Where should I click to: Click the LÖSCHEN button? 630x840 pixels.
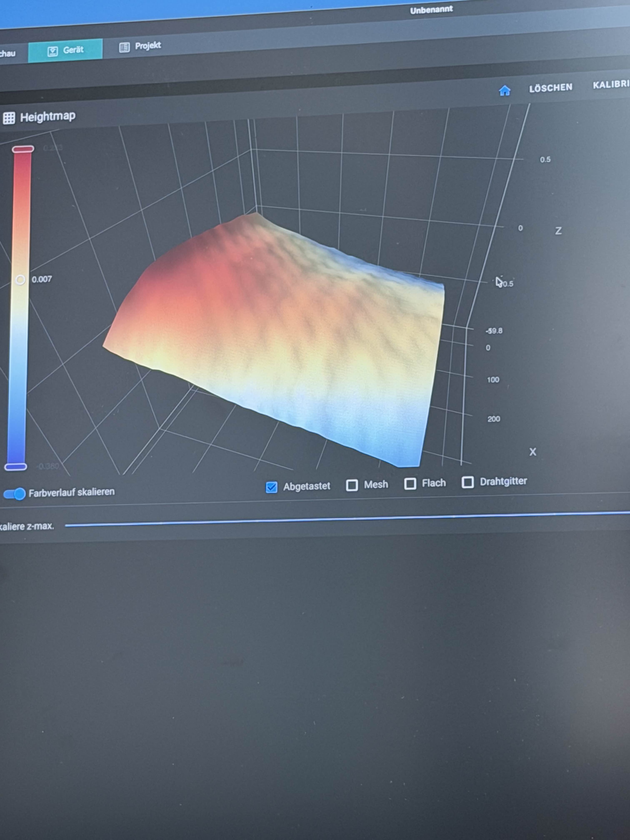coord(550,88)
